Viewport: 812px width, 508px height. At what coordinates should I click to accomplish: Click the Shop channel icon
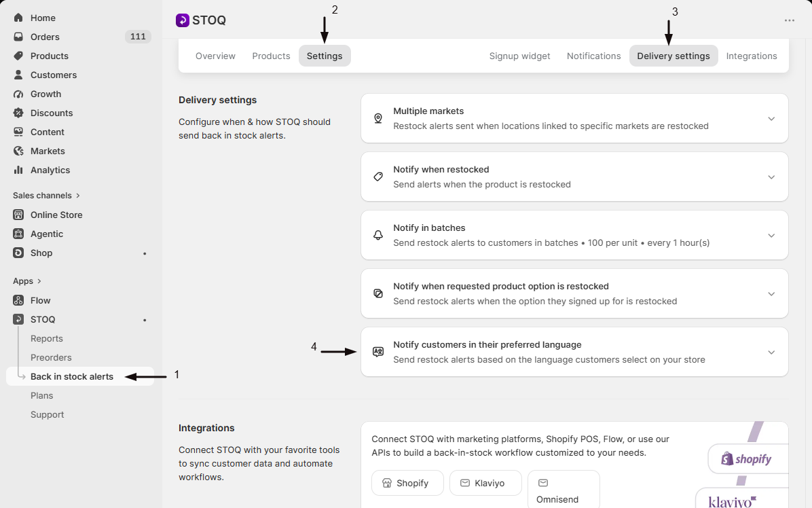[18, 253]
